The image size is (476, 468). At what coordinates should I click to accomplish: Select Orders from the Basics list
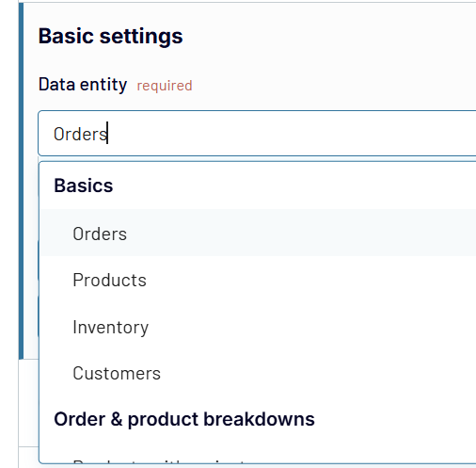[x=258, y=233]
